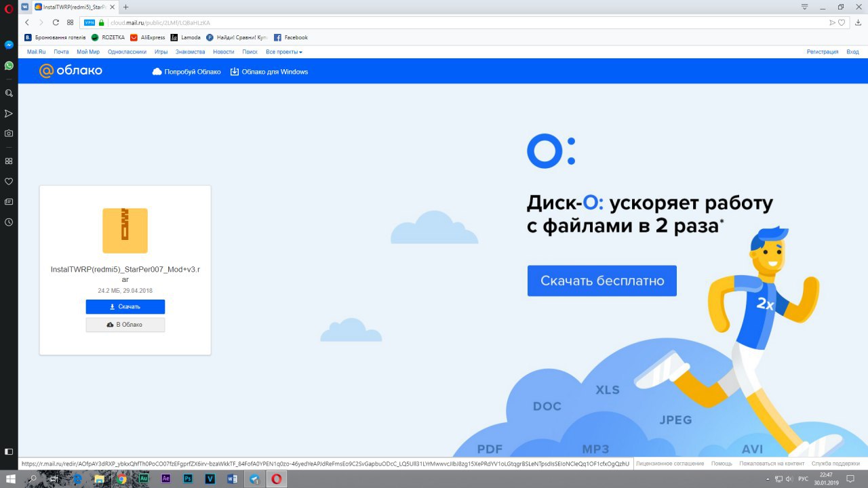
Task: Open the sidebar news feed icon
Action: [x=9, y=202]
